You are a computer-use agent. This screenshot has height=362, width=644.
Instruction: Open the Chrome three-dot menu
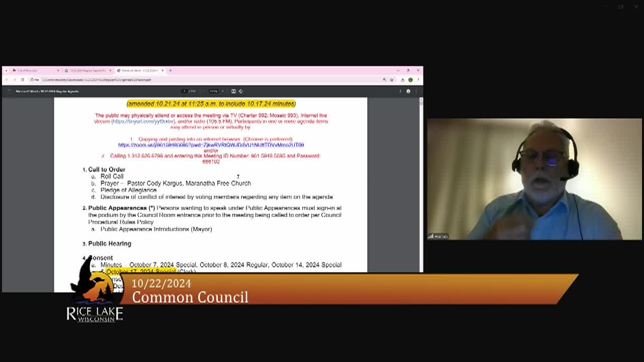418,79
